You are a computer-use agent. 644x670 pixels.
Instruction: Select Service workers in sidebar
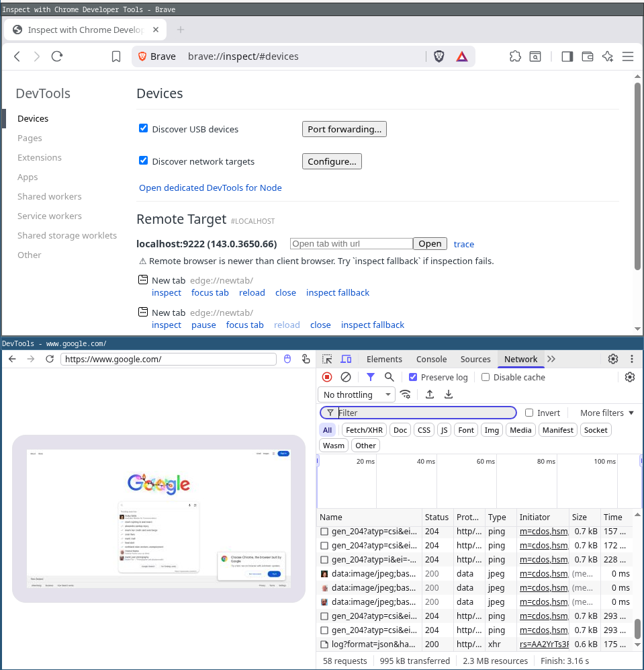(50, 216)
